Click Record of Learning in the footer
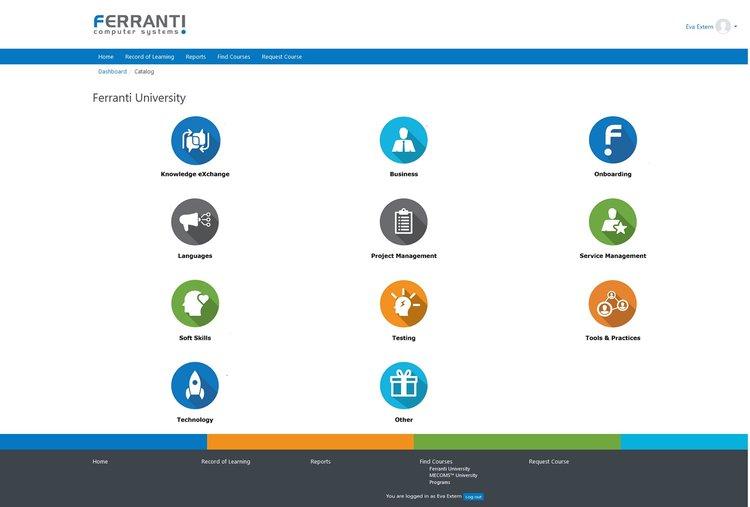750x507 pixels. pos(226,462)
